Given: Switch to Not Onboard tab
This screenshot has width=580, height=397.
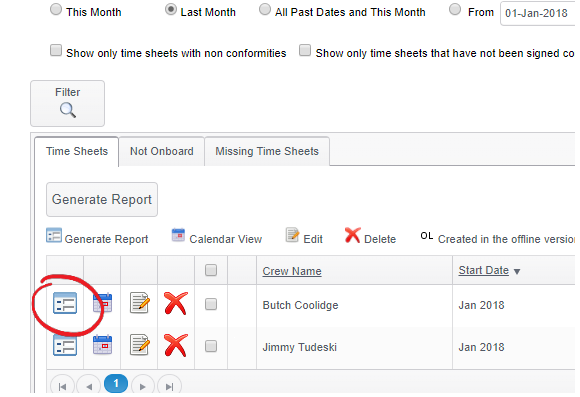Looking at the screenshot, I should [x=162, y=151].
